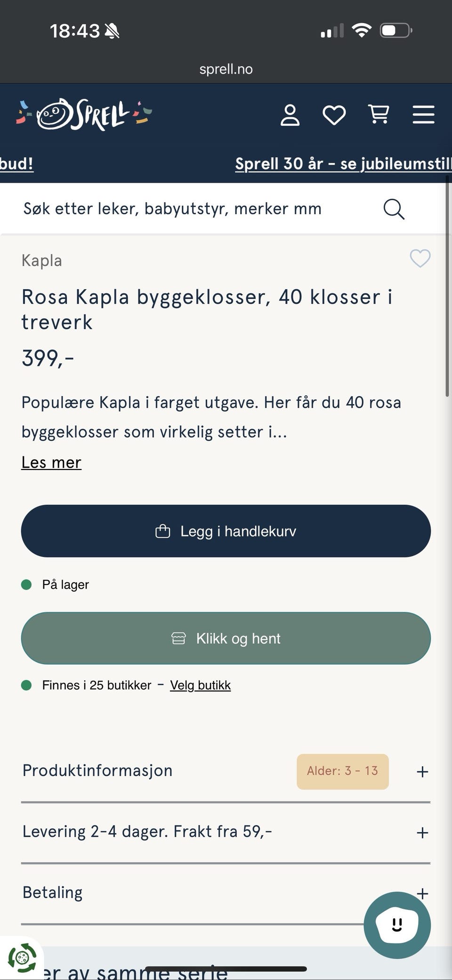Open the shopping cart icon
452x980 pixels.
pos(379,114)
